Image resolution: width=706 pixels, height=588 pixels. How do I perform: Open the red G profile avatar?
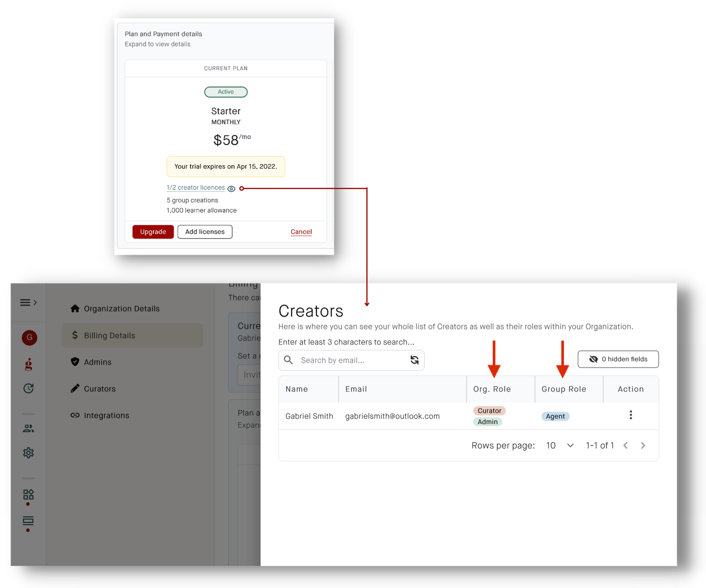(x=29, y=338)
